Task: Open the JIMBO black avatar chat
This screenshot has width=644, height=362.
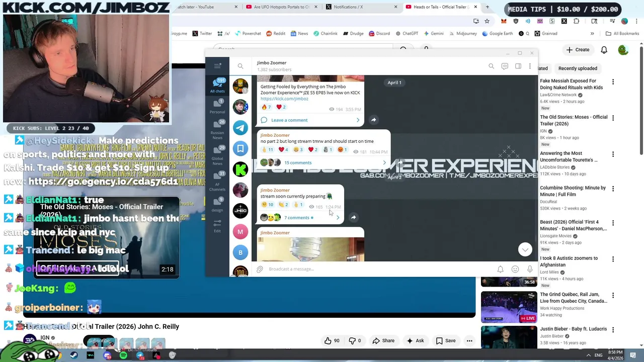Action: tap(240, 211)
